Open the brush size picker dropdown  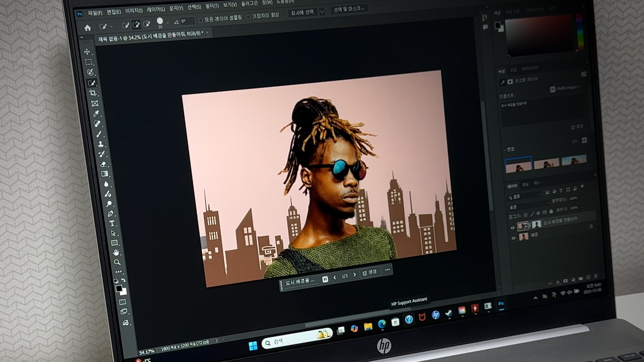[x=167, y=23]
